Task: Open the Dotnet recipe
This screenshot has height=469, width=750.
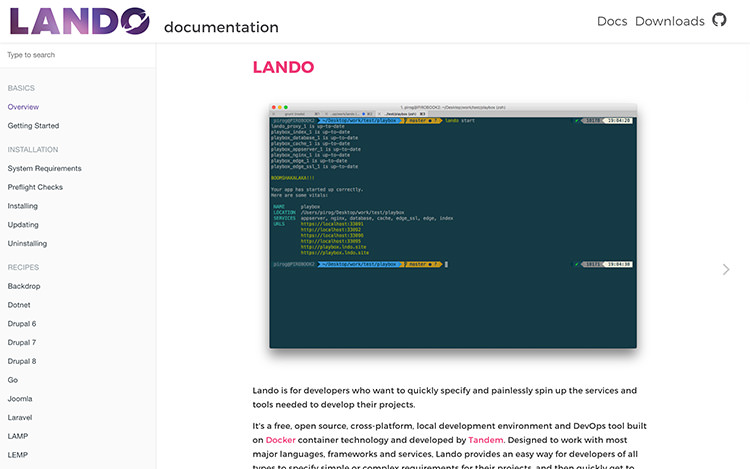Action: pyautogui.click(x=19, y=305)
